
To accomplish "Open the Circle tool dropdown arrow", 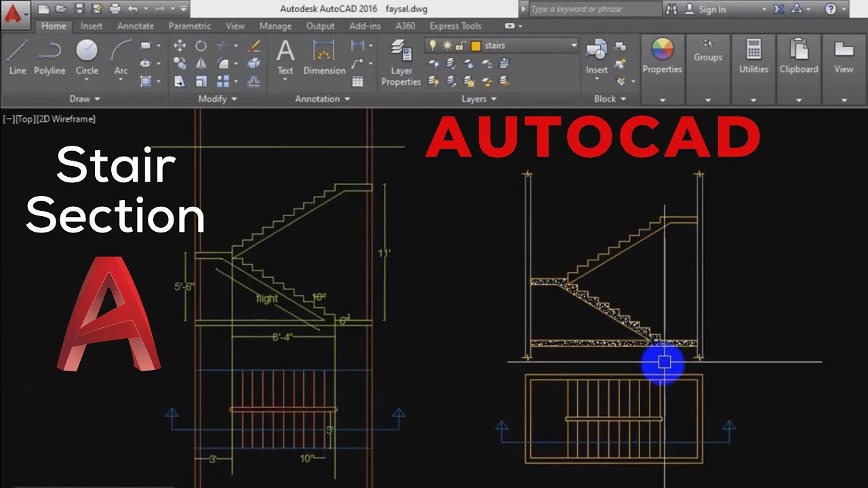I will click(x=87, y=81).
